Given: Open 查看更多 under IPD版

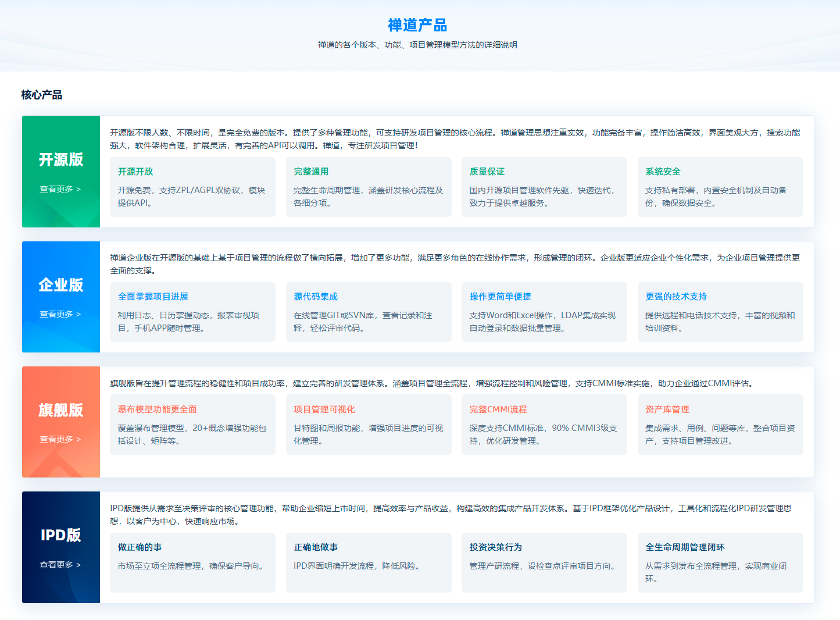Looking at the screenshot, I should click(60, 565).
